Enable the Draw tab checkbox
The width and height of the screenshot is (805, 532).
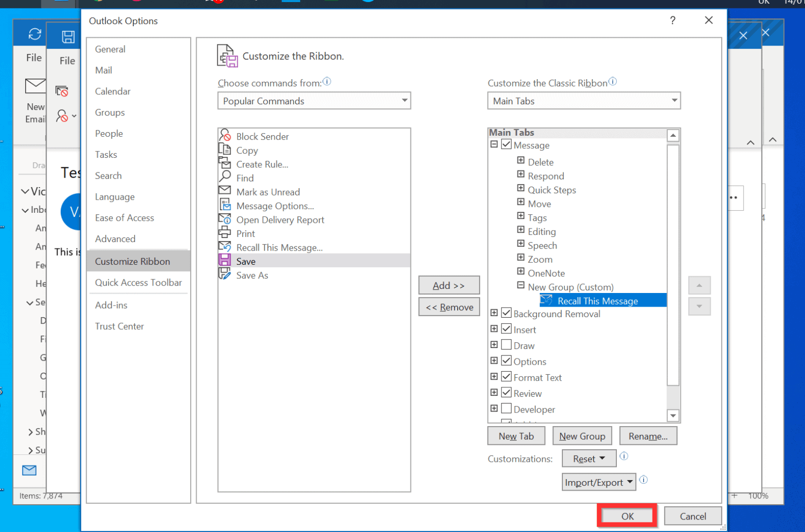(506, 345)
